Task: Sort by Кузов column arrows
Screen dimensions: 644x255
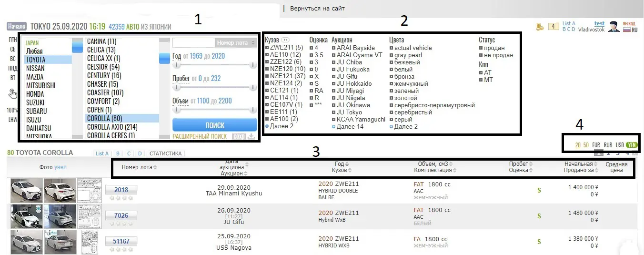Action: (x=350, y=170)
